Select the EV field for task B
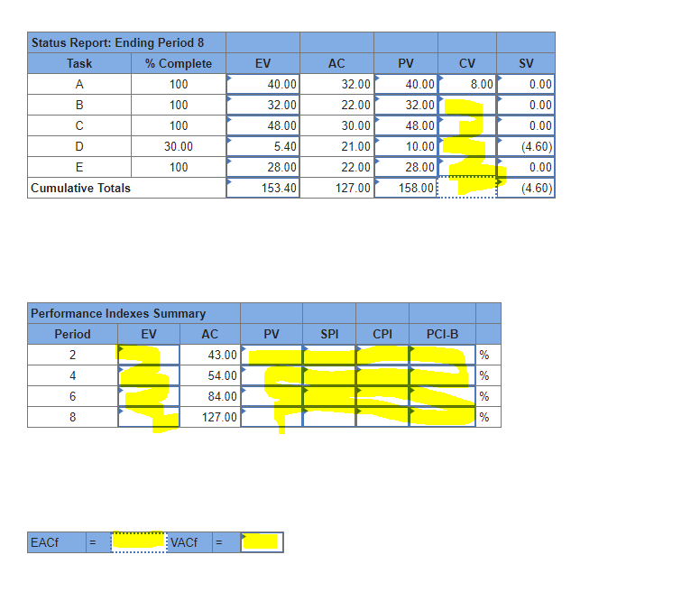 tap(262, 105)
